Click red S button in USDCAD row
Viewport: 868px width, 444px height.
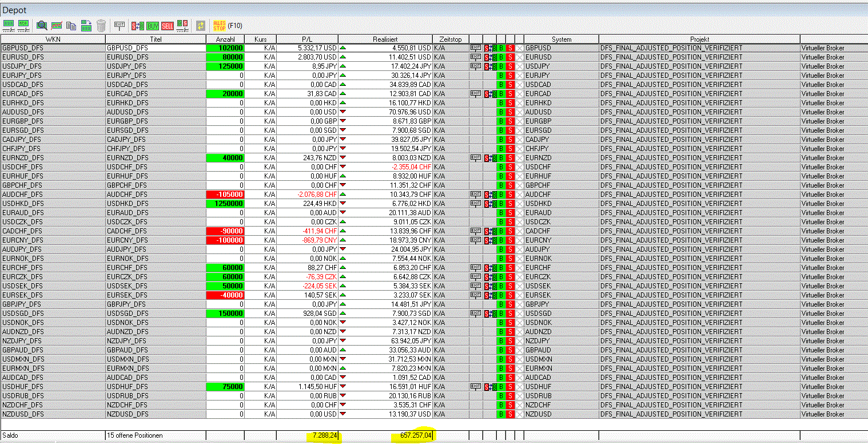[510, 85]
